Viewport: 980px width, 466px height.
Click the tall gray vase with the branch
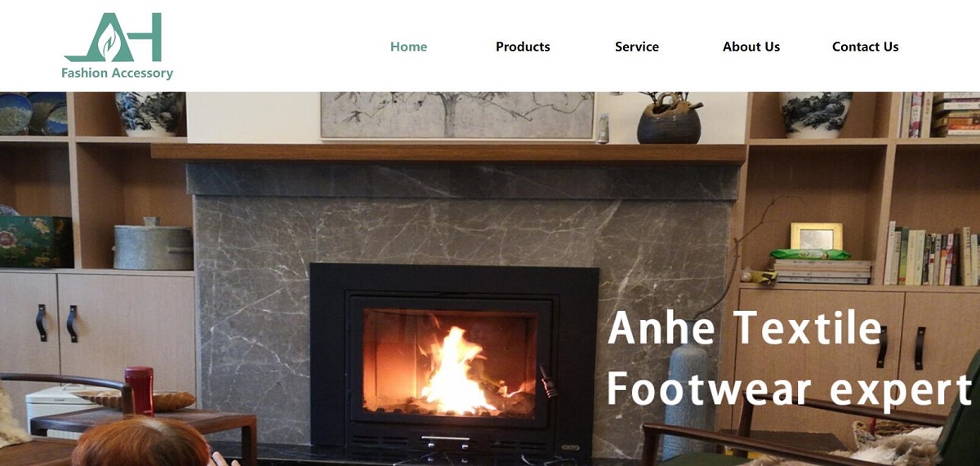(687, 400)
